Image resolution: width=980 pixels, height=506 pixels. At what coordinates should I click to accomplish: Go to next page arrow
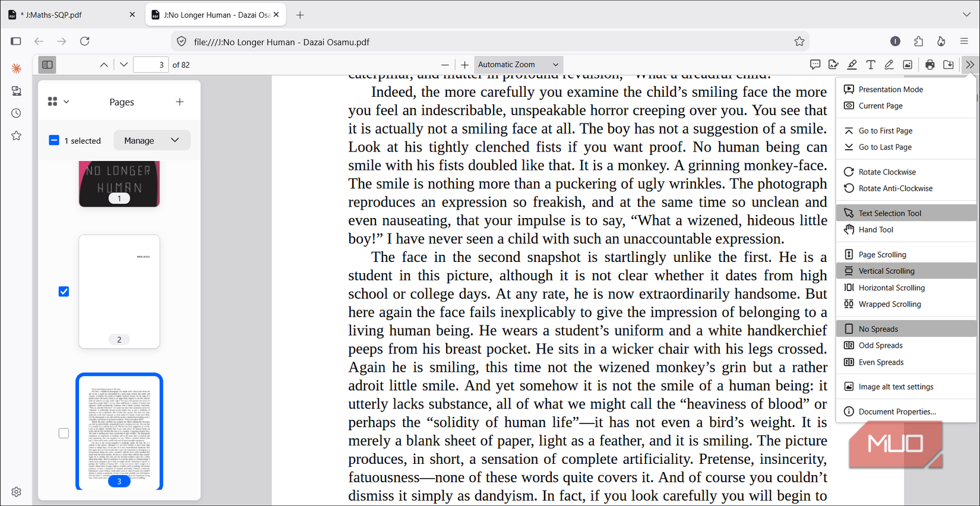pos(124,65)
